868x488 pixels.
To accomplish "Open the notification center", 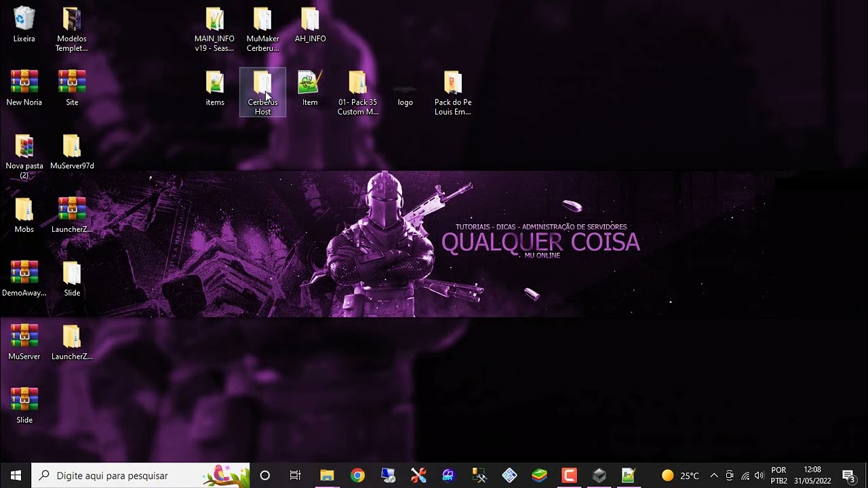I will (848, 475).
